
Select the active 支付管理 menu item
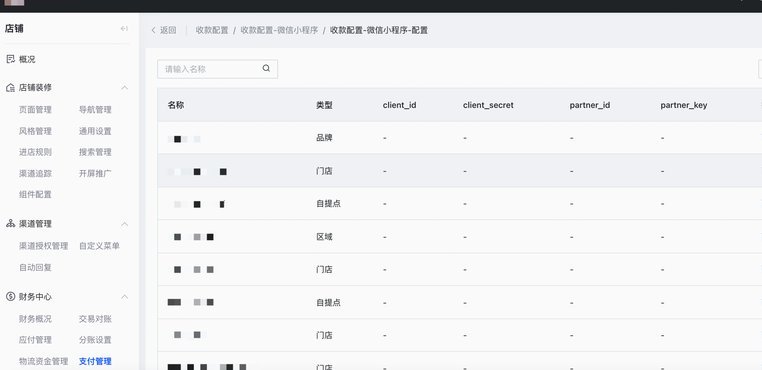coord(95,361)
